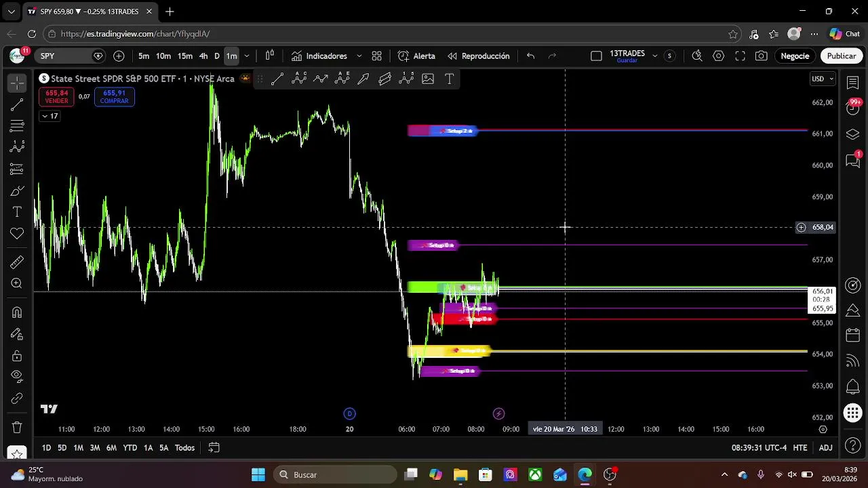Add symbol to compare with plus icon
The width and height of the screenshot is (868, 488).
119,56
